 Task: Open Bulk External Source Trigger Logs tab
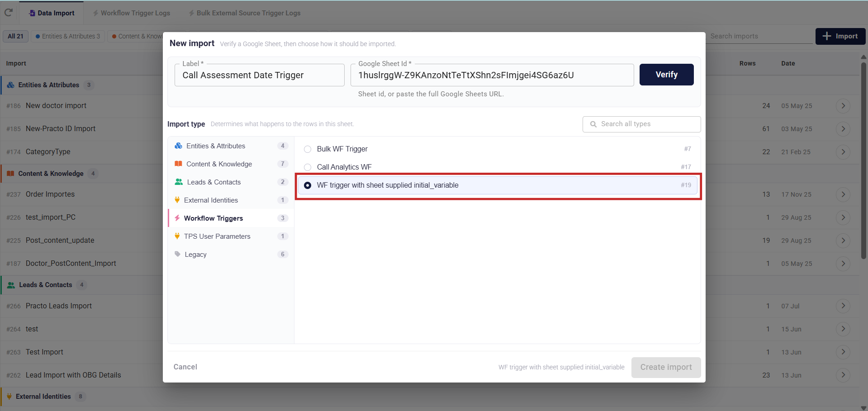[x=245, y=13]
